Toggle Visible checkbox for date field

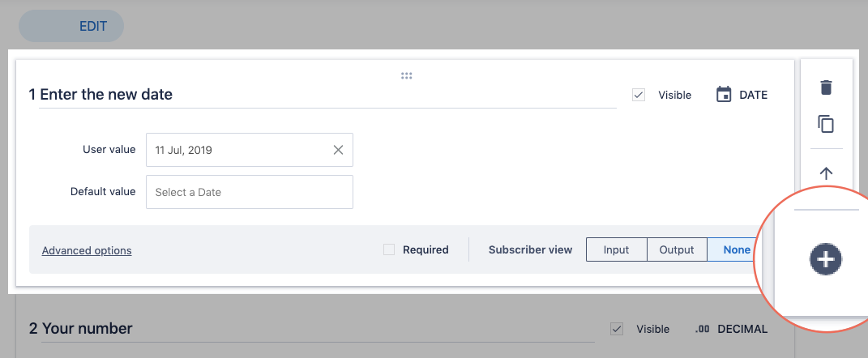(639, 95)
